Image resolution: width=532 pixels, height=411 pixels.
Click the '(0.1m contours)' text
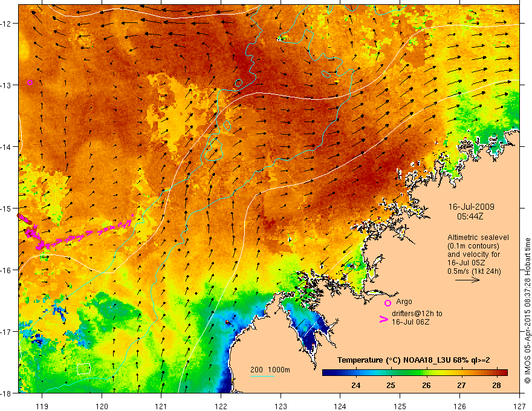click(473, 246)
